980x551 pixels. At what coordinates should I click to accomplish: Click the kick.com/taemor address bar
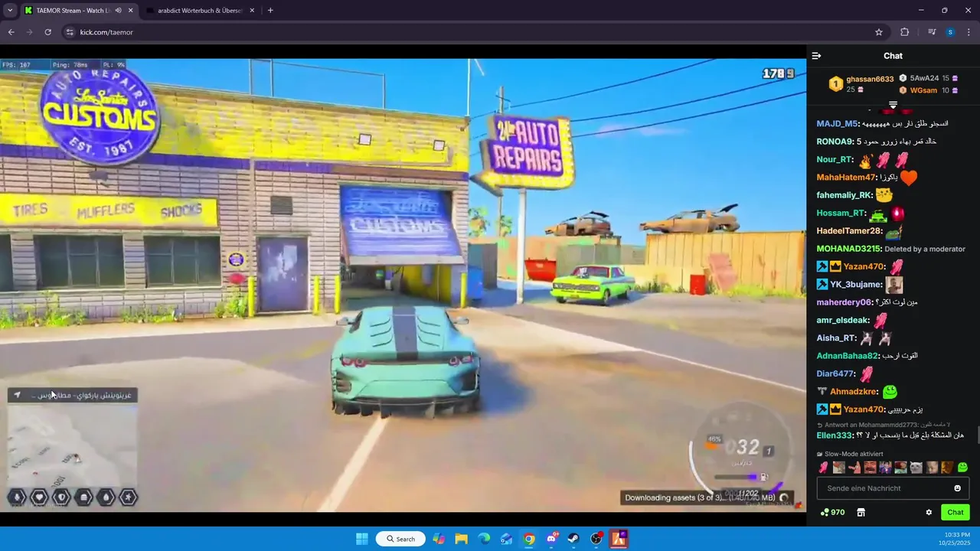click(x=475, y=32)
